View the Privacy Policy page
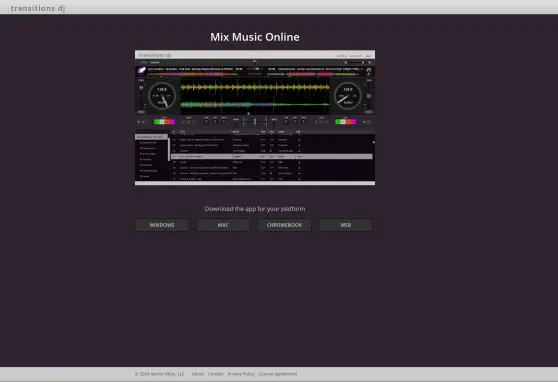 241,374
